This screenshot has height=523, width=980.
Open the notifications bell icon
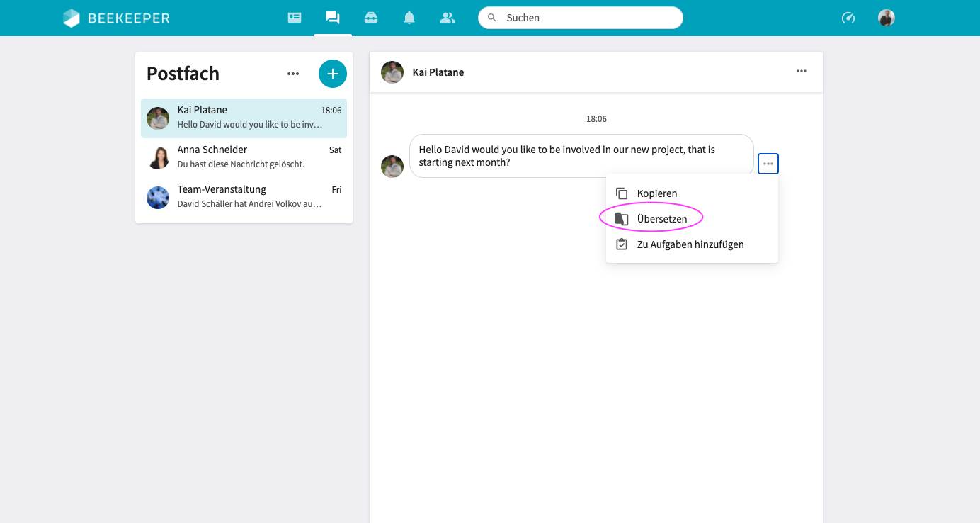tap(409, 18)
